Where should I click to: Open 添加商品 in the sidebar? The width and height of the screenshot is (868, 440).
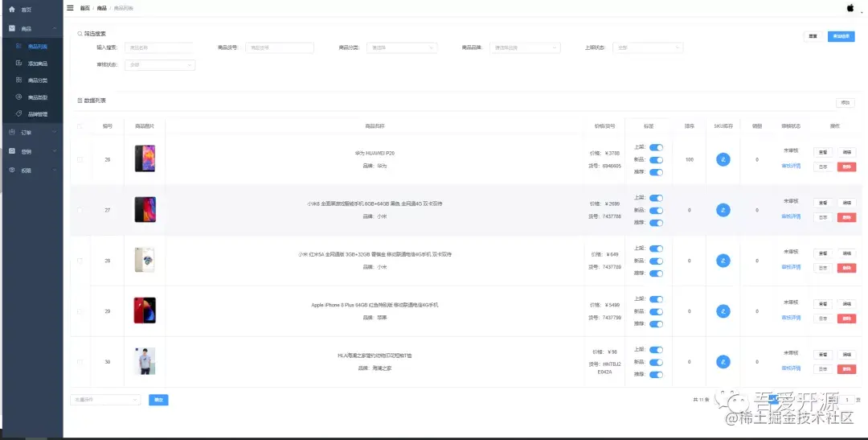(31, 64)
